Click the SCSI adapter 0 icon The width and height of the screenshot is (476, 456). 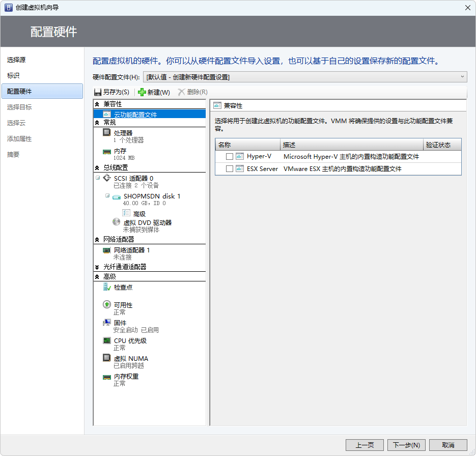click(x=107, y=178)
